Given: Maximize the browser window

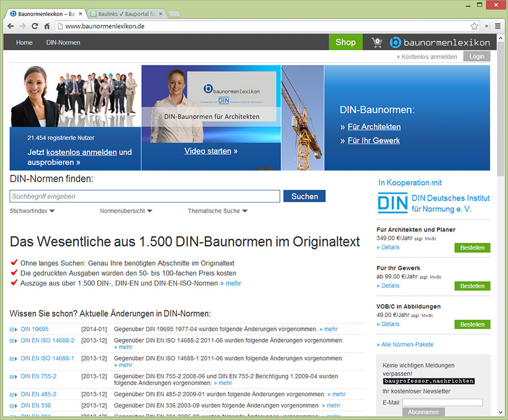Looking at the screenshot, I should pyautogui.click(x=480, y=5).
